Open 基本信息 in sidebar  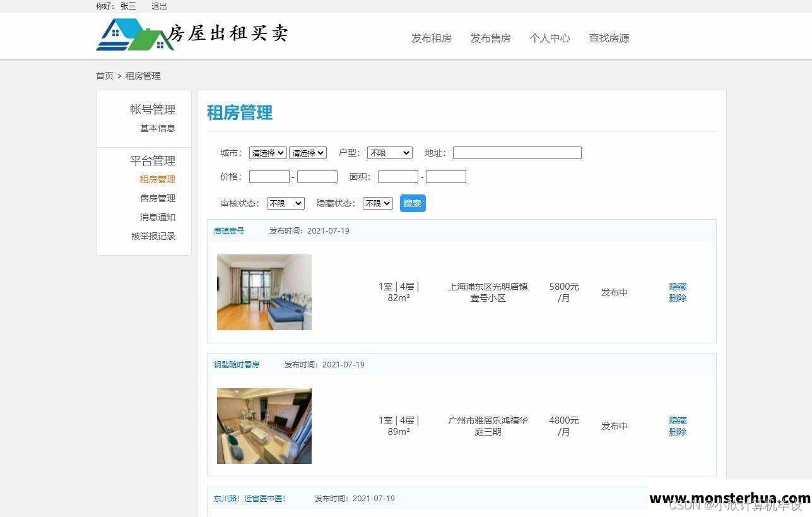pos(157,128)
